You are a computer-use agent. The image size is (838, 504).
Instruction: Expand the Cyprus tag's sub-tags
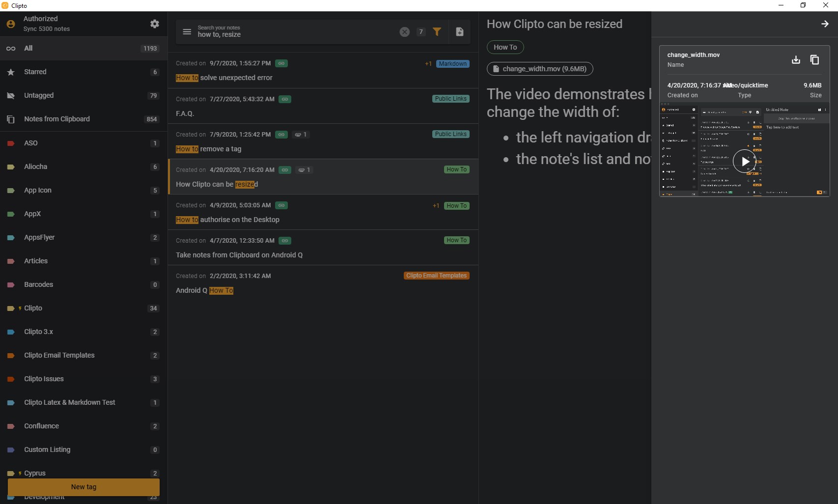(20, 474)
